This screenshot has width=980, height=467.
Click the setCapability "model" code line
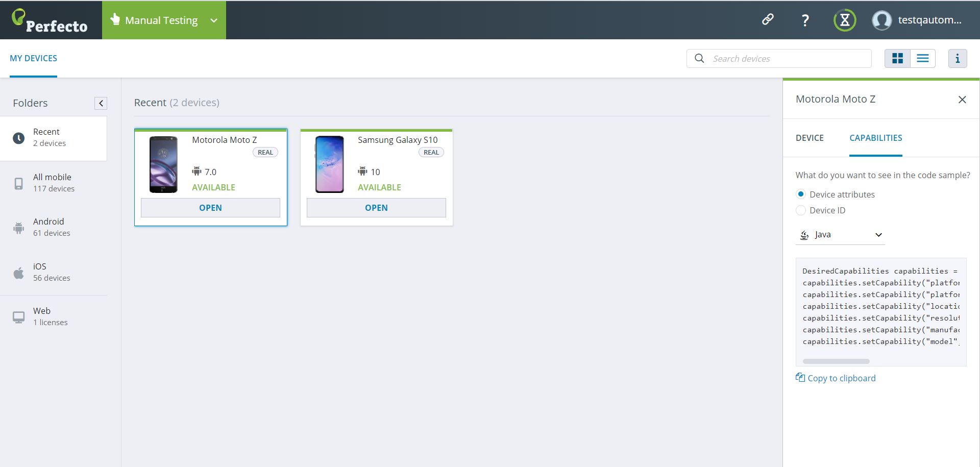pyautogui.click(x=881, y=341)
